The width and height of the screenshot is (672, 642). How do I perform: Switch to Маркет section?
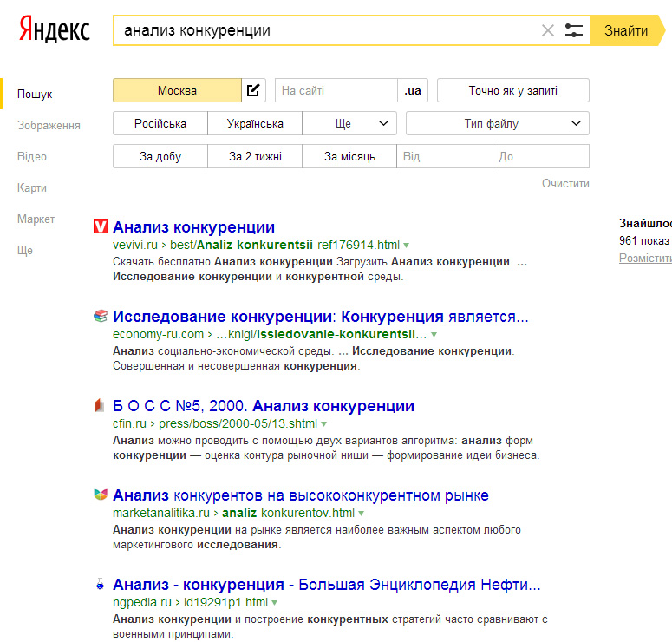[36, 219]
